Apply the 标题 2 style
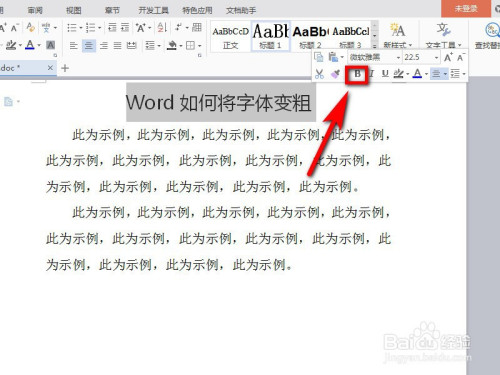The image size is (500, 375). coord(310,37)
